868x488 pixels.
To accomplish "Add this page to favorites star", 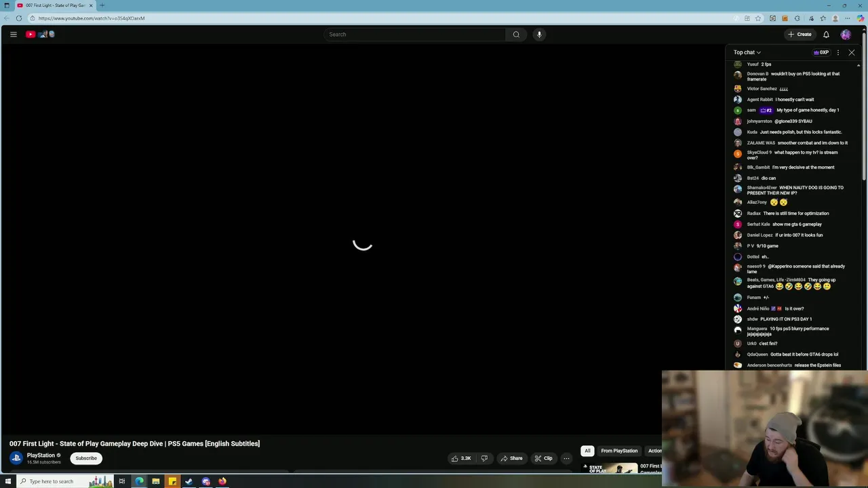I will click(x=758, y=18).
